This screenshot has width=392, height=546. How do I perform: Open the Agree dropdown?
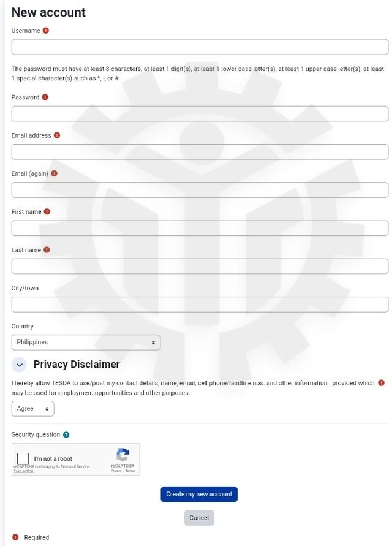tap(32, 408)
